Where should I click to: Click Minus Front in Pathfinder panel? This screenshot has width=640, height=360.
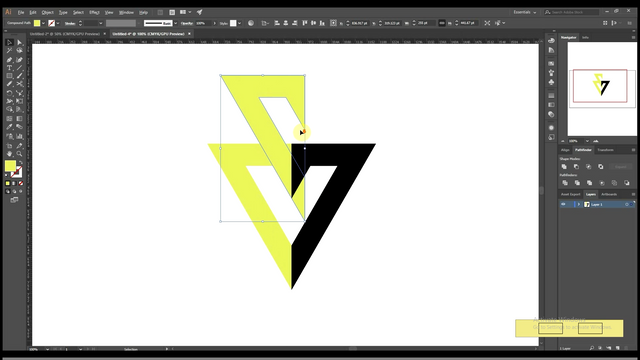(576, 167)
